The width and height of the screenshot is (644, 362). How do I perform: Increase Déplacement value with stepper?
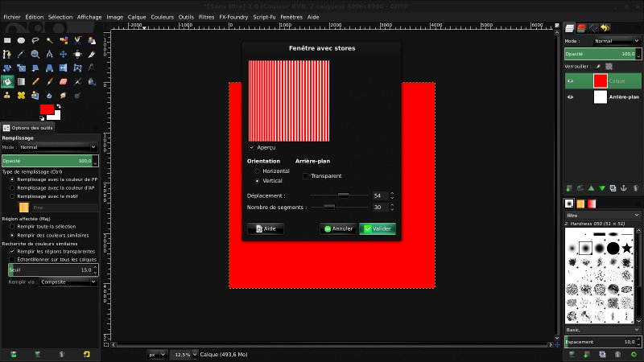pyautogui.click(x=392, y=194)
